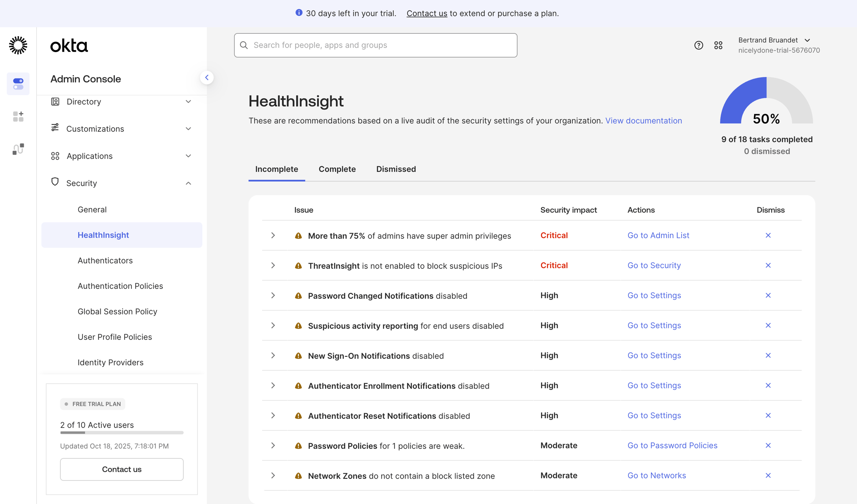The height and width of the screenshot is (504, 857).
Task: Click the search magnifier icon
Action: click(244, 45)
